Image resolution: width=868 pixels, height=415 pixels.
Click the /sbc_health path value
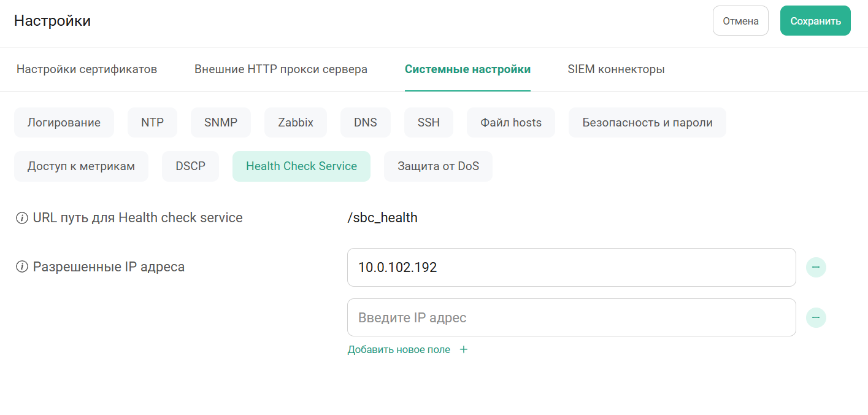382,218
